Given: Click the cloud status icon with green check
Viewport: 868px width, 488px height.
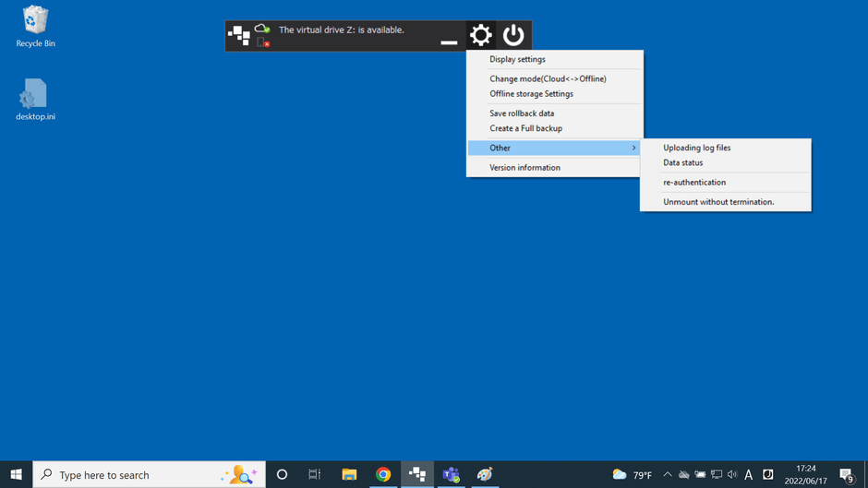Looking at the screenshot, I should point(262,29).
